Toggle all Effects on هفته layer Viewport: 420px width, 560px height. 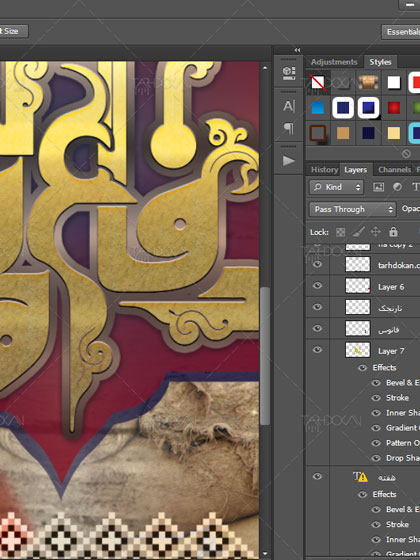[x=362, y=495]
